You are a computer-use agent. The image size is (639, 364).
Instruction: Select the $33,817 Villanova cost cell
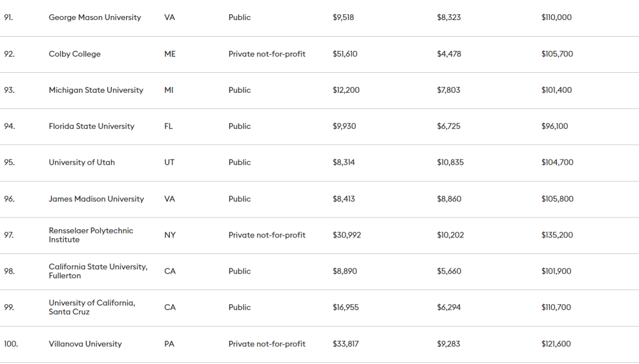click(x=346, y=344)
